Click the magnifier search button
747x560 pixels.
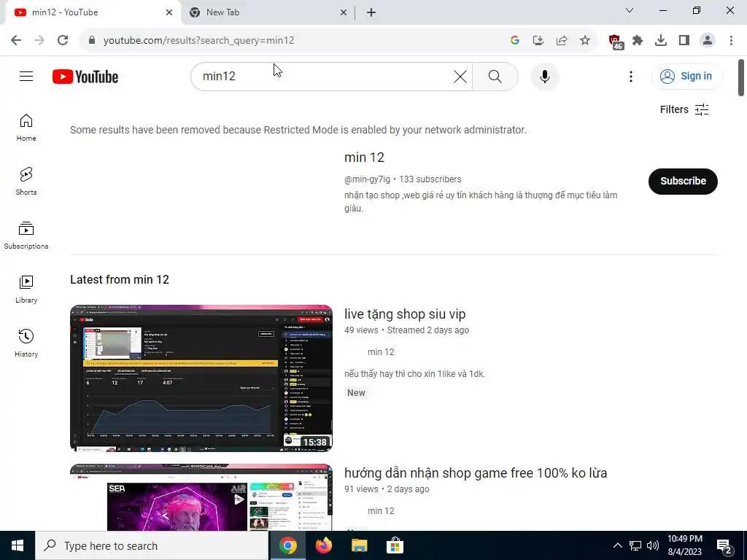pos(495,76)
